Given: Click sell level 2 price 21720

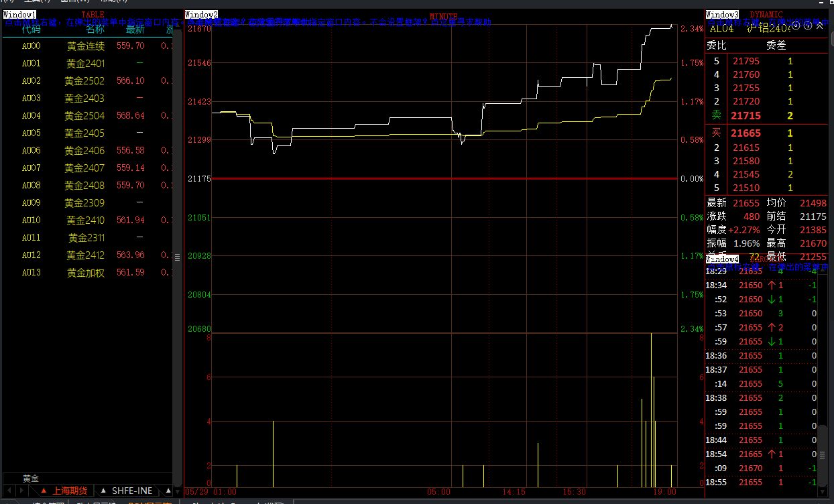Looking at the screenshot, I should 746,101.
